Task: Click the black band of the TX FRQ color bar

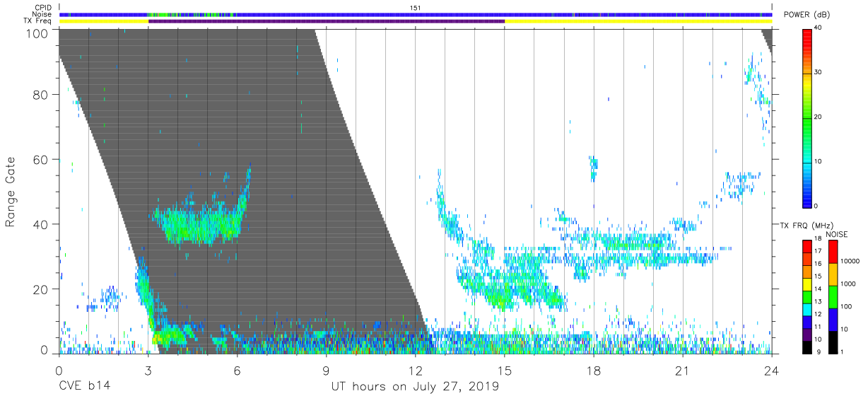Action: point(807,347)
